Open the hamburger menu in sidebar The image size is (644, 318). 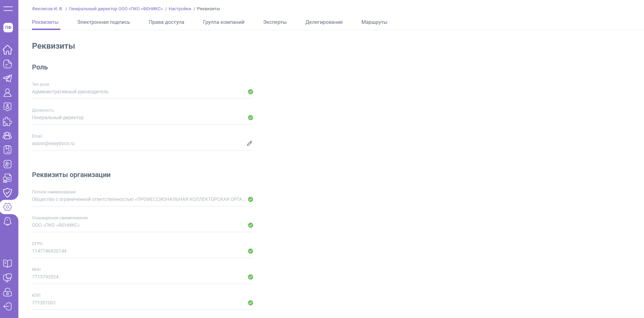pyautogui.click(x=8, y=9)
